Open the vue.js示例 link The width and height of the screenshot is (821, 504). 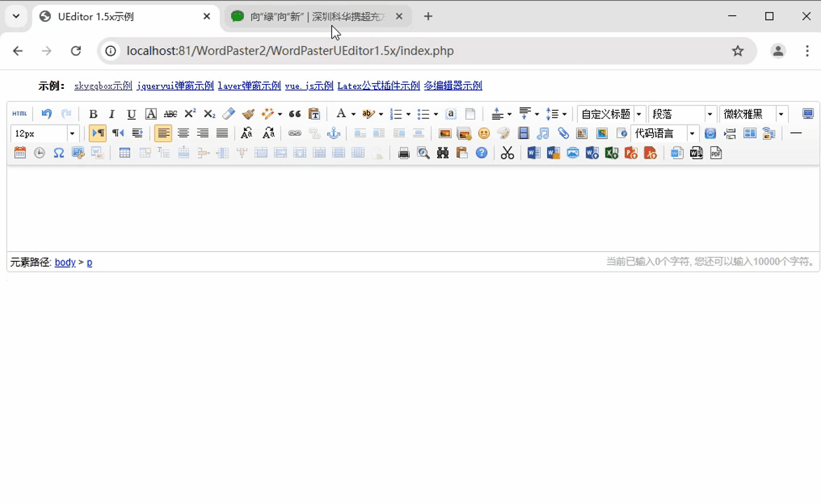(309, 86)
